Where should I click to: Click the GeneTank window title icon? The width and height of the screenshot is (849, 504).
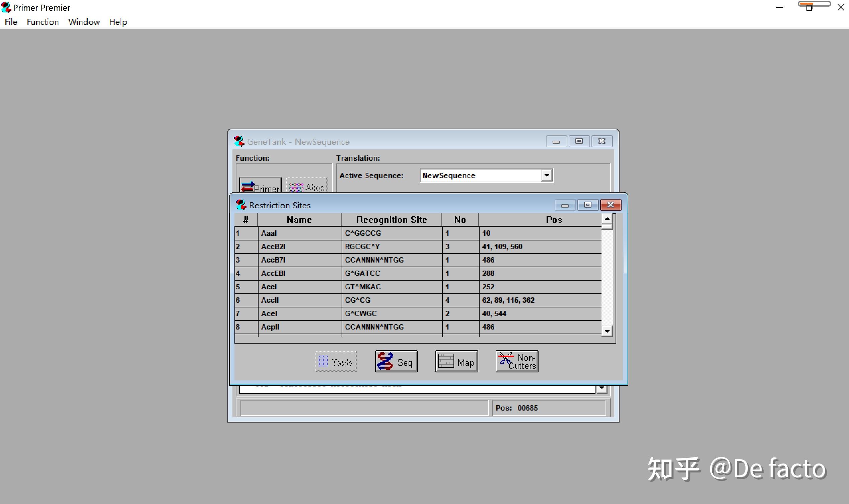239,141
